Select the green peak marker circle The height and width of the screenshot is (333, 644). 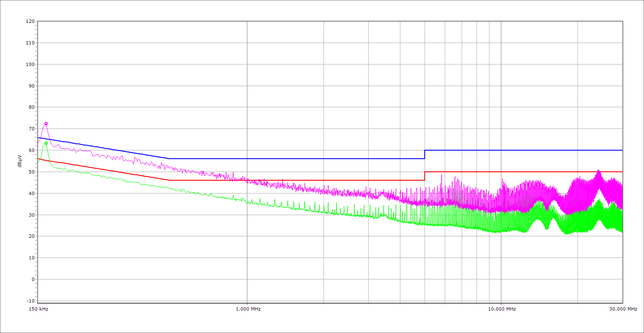coord(46,143)
